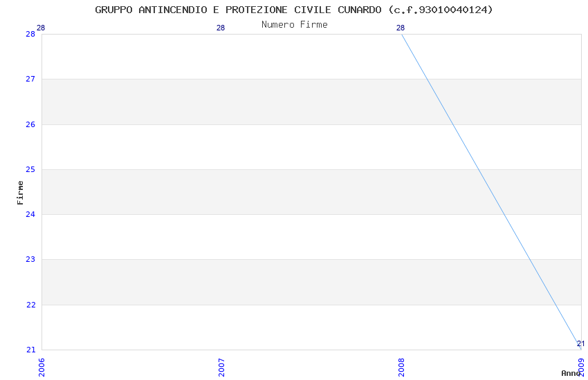Image resolution: width=588 pixels, height=380 pixels.
Task: Click the y-axis value 27
Action: [30, 79]
